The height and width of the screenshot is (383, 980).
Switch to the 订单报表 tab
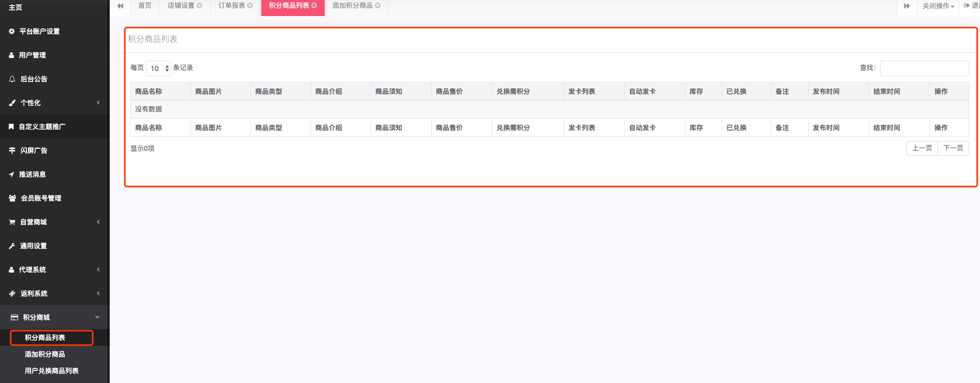point(232,6)
